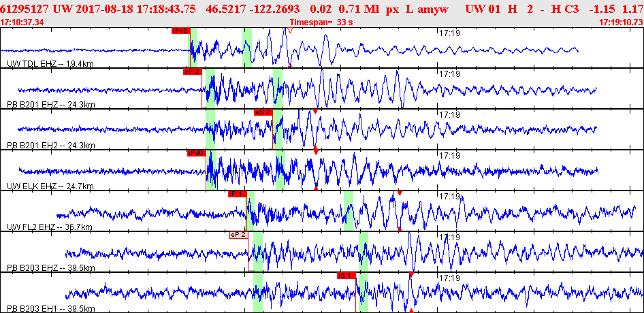Select the longitude value -122.2693
The width and height of the screenshot is (644, 313).
coord(276,9)
